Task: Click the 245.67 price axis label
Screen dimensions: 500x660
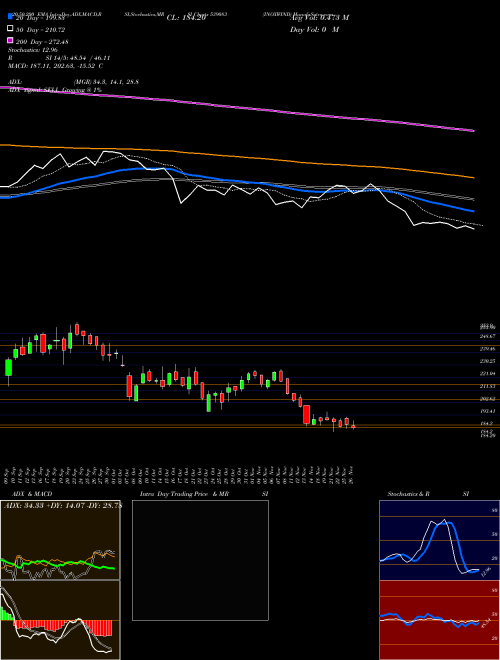Action: click(x=488, y=336)
